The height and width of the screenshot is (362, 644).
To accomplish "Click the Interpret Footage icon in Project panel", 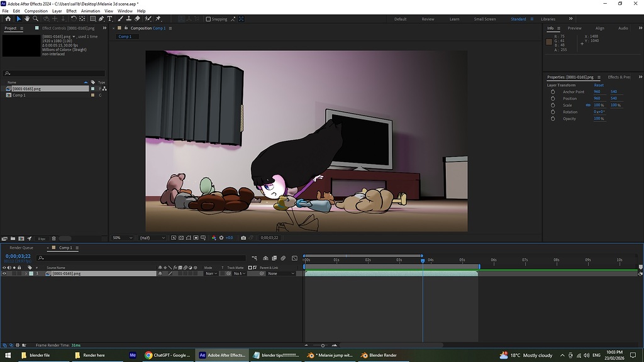I will point(4,238).
